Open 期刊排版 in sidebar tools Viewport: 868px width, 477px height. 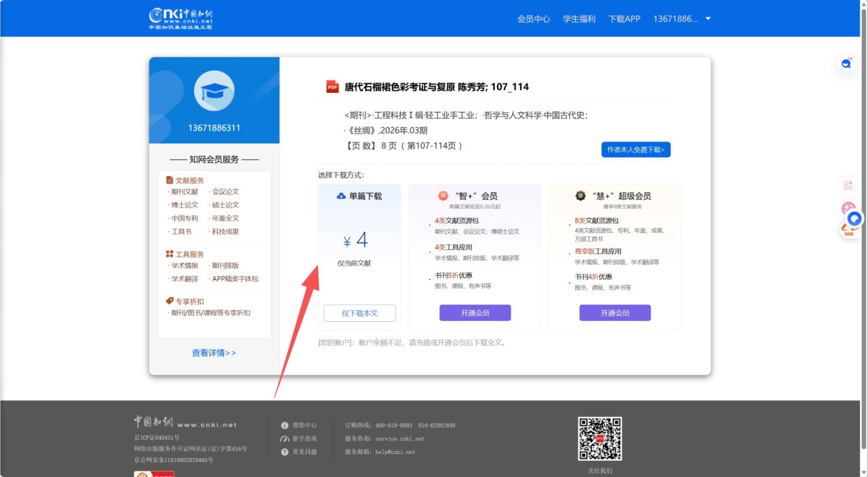tap(225, 266)
